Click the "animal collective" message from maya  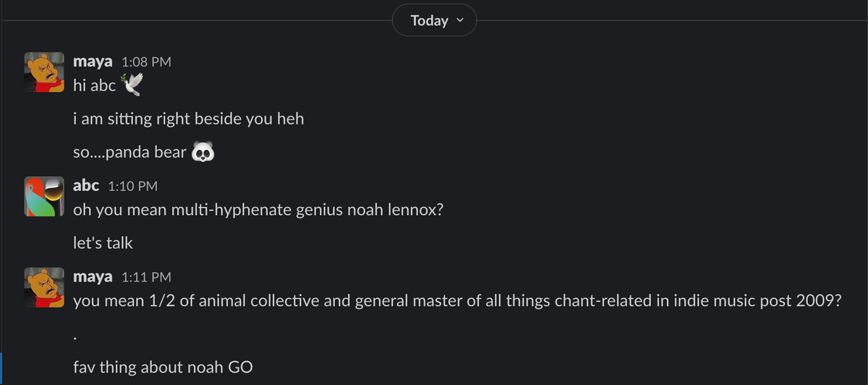tap(456, 301)
